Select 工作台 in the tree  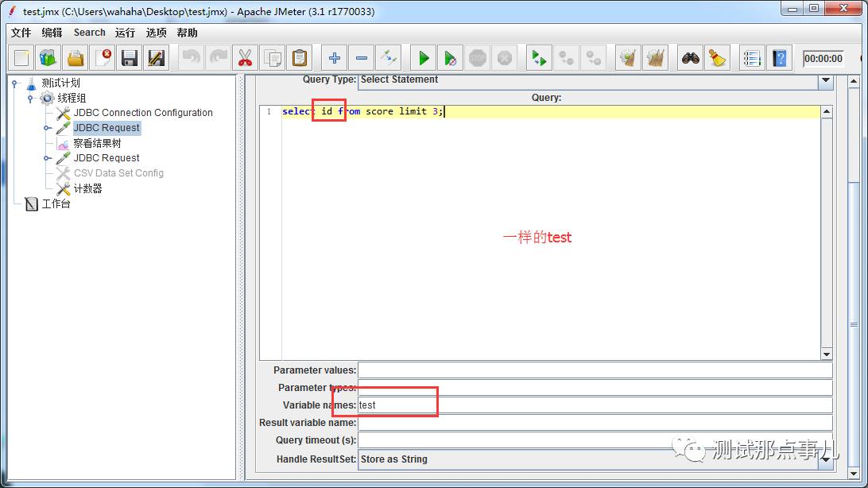(56, 203)
